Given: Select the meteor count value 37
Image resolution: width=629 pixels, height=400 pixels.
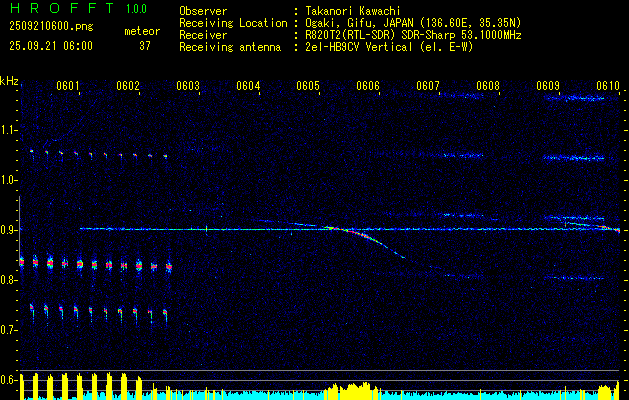Looking at the screenshot, I should pos(145,46).
